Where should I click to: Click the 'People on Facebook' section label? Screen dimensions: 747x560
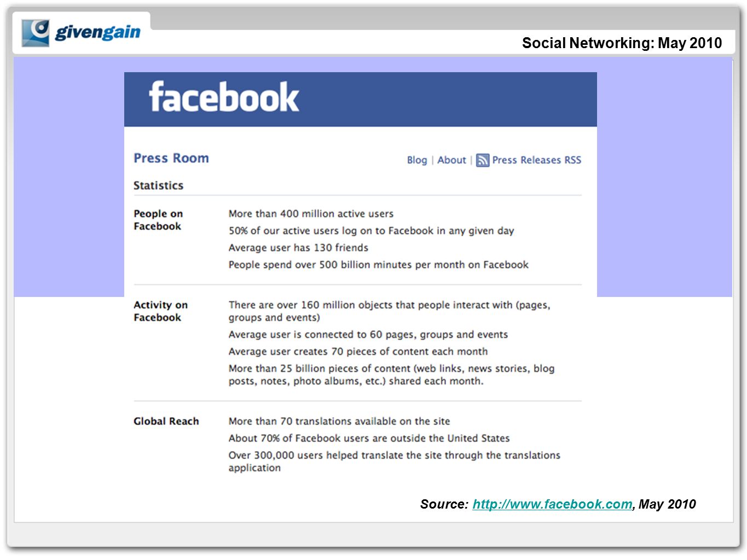tap(158, 220)
